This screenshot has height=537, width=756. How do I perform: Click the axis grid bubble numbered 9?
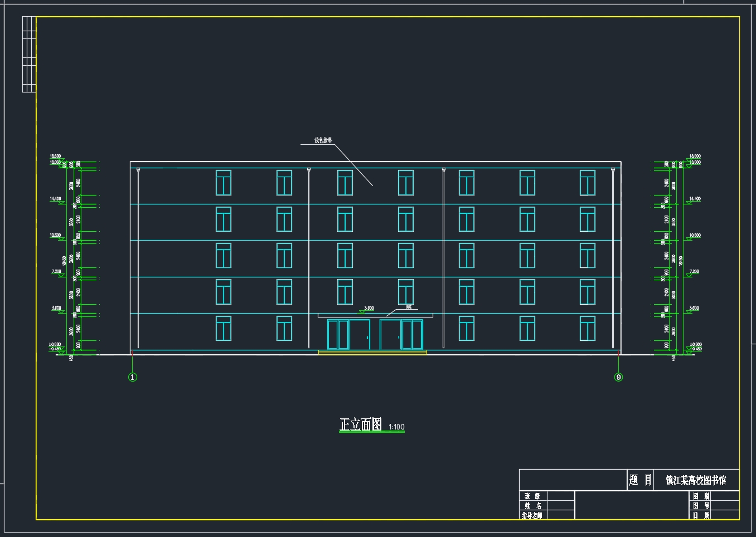[x=618, y=377]
